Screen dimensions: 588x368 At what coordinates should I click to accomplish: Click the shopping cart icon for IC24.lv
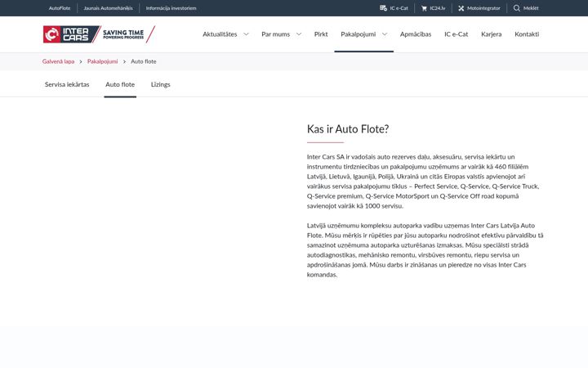pos(424,8)
